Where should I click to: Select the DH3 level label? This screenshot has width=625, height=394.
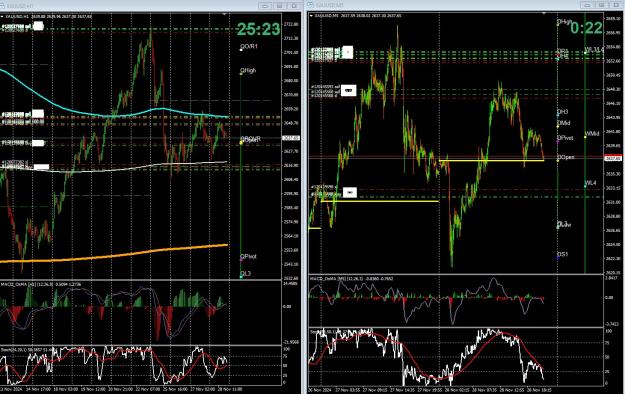tap(562, 112)
